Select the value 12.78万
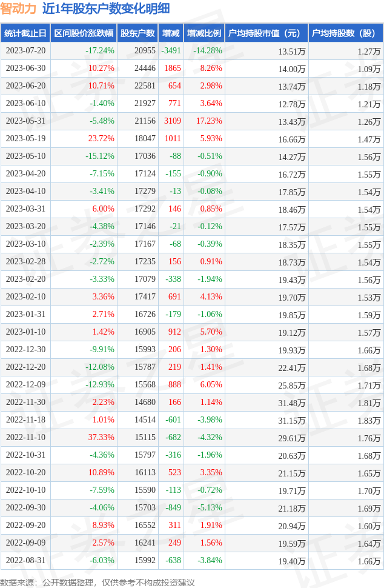 [x=291, y=105]
